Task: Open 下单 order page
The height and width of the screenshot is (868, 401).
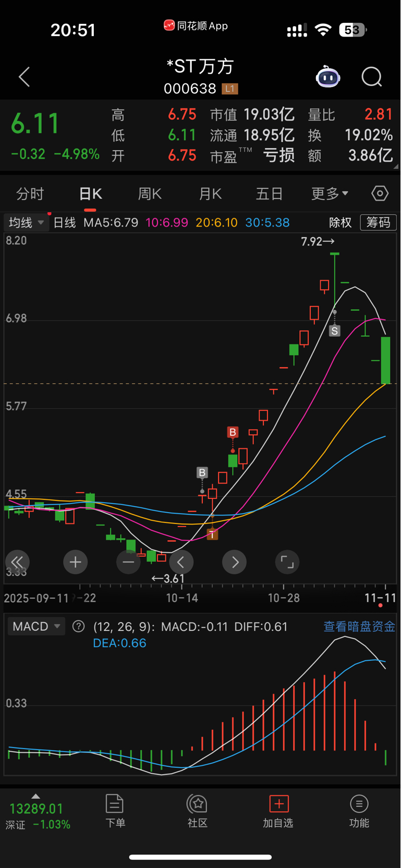Action: tap(115, 811)
